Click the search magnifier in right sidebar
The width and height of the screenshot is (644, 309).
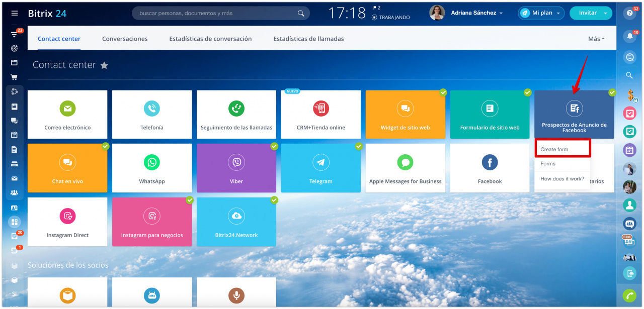click(629, 75)
